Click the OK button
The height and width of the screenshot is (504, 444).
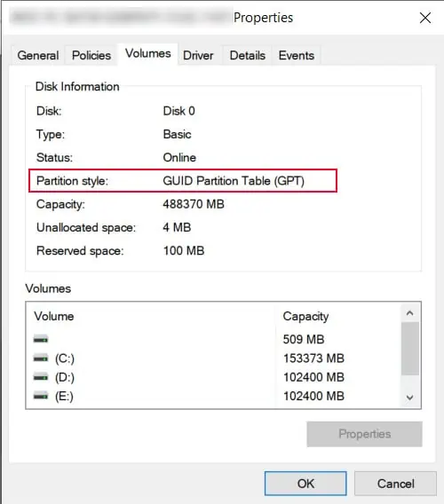[x=305, y=484]
